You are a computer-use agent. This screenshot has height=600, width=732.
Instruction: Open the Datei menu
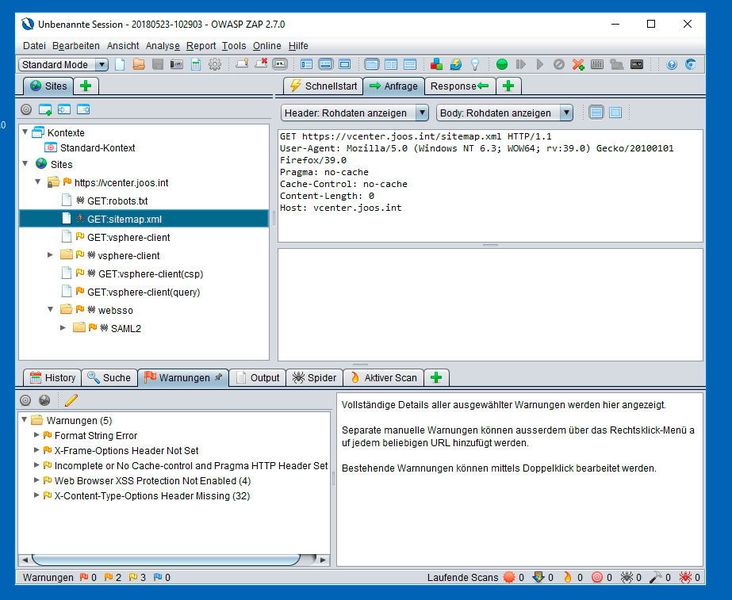point(34,46)
